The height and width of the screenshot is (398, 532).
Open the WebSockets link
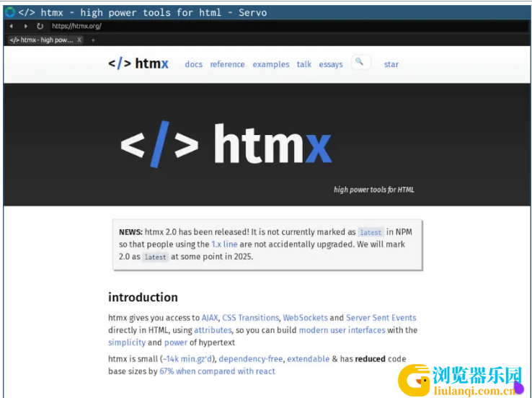[306, 317]
